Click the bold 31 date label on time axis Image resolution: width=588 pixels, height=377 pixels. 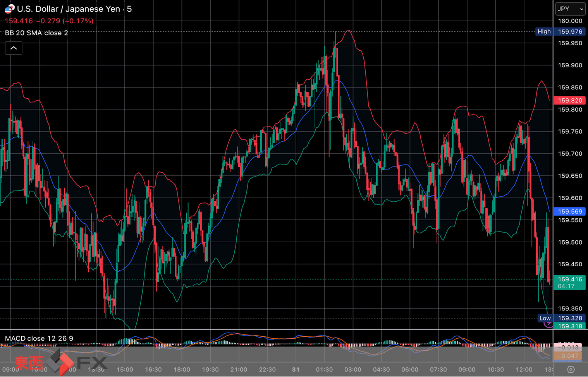(x=296, y=370)
